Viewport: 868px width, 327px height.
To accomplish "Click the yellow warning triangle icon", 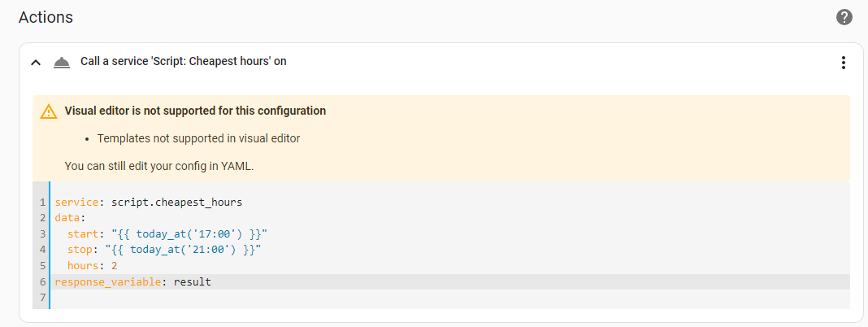I will (49, 111).
